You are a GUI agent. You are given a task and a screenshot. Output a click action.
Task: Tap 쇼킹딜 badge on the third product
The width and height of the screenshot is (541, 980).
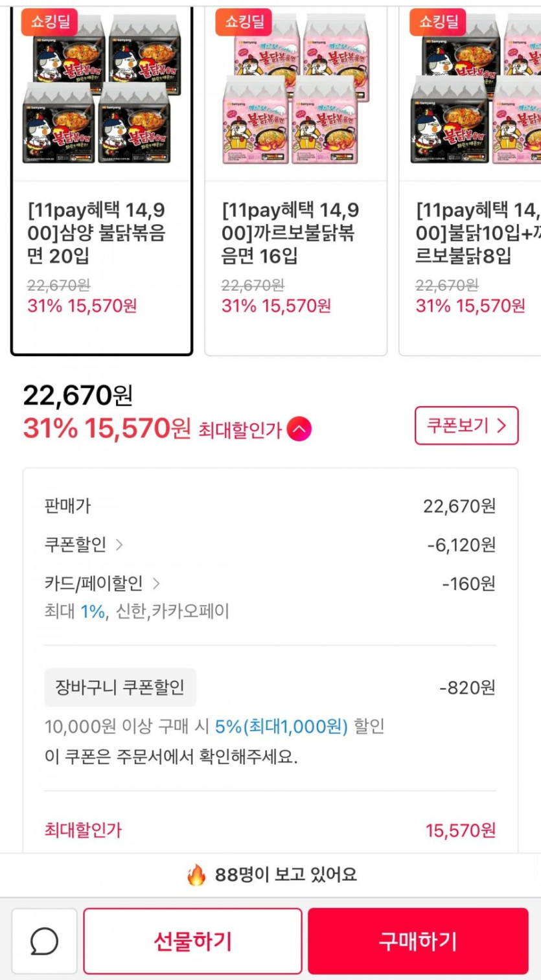(438, 23)
